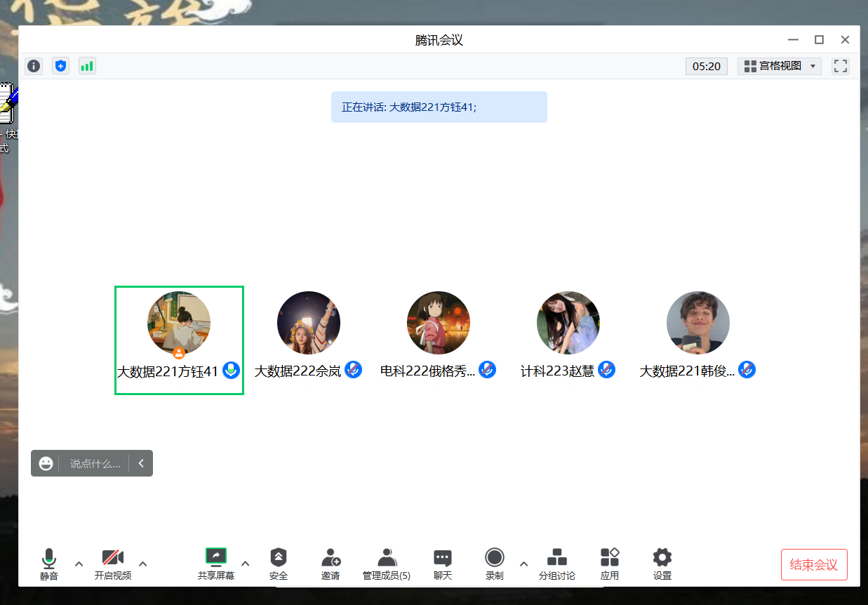Check the green network signal icon
The image size is (868, 605).
pyautogui.click(x=87, y=66)
